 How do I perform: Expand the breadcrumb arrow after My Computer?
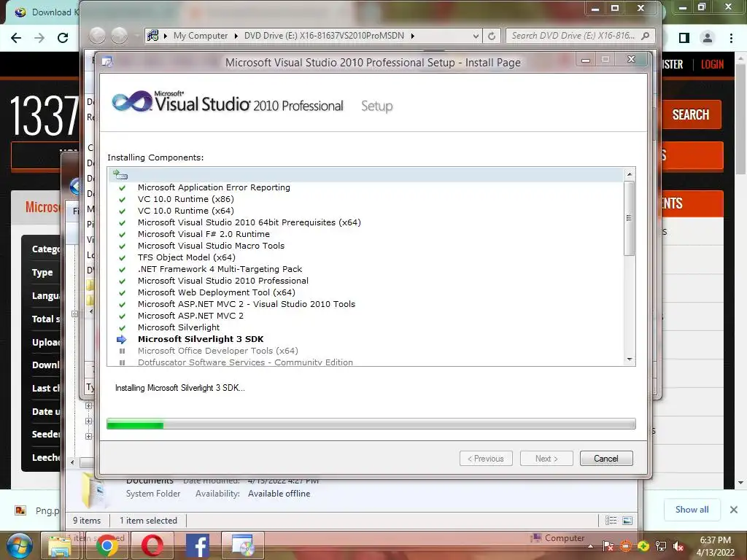point(236,36)
